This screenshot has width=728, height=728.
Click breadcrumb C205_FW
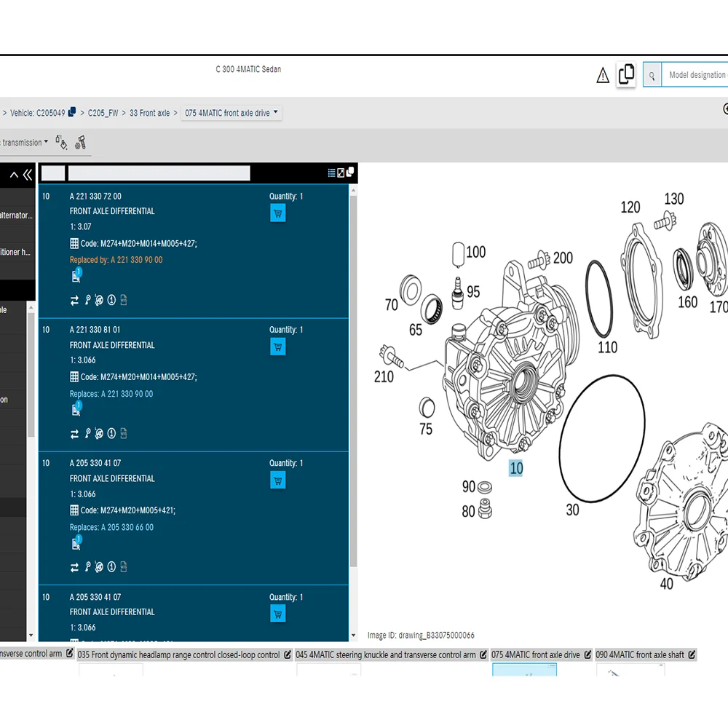pyautogui.click(x=103, y=113)
